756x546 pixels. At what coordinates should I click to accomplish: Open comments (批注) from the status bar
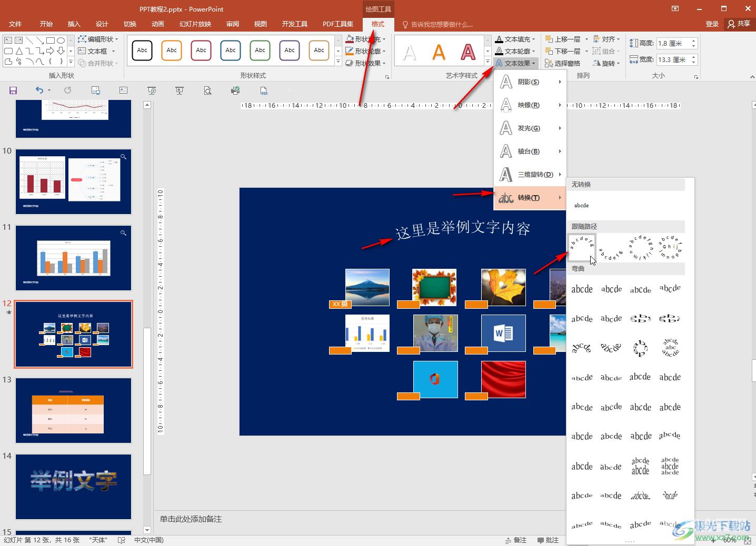[548, 540]
